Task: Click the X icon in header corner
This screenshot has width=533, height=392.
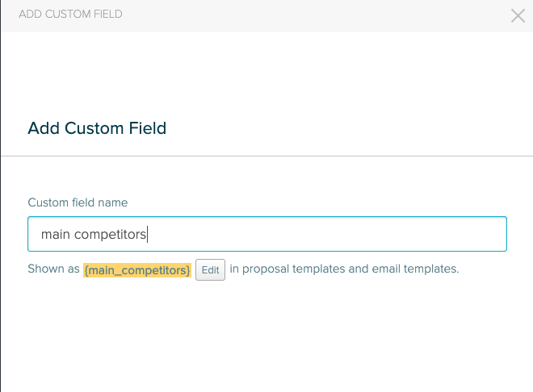Action: tap(518, 15)
